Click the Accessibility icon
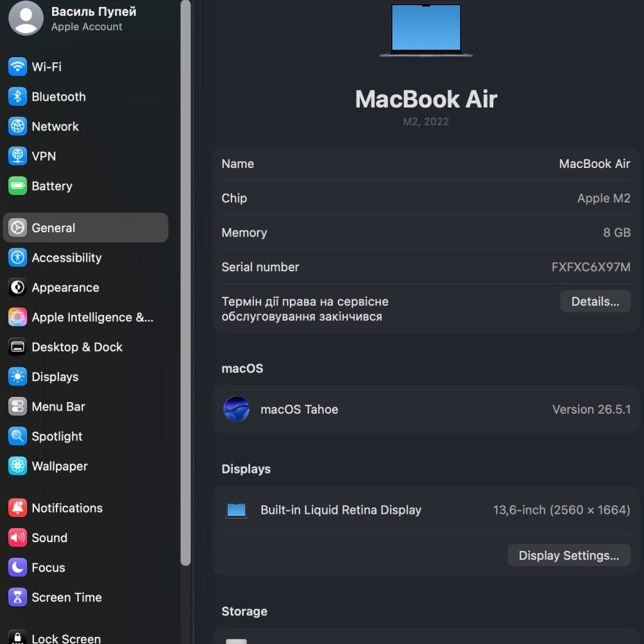 coord(17,257)
